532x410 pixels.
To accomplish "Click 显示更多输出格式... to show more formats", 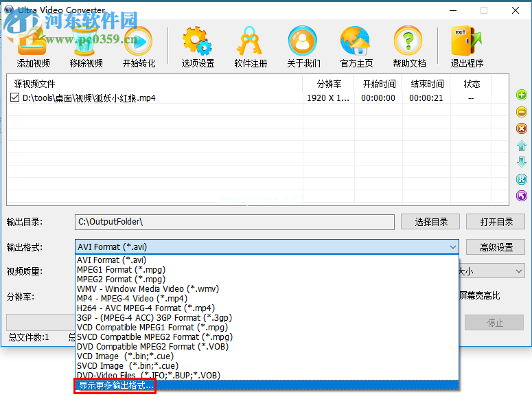I will click(x=266, y=385).
